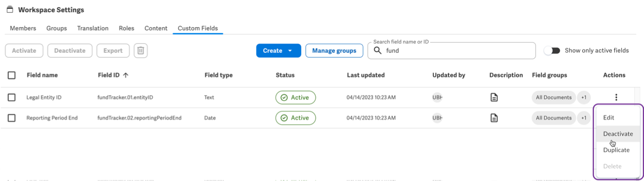The image size is (644, 181).
Task: Choose Deactivate from the actions menu
Action: (618, 134)
